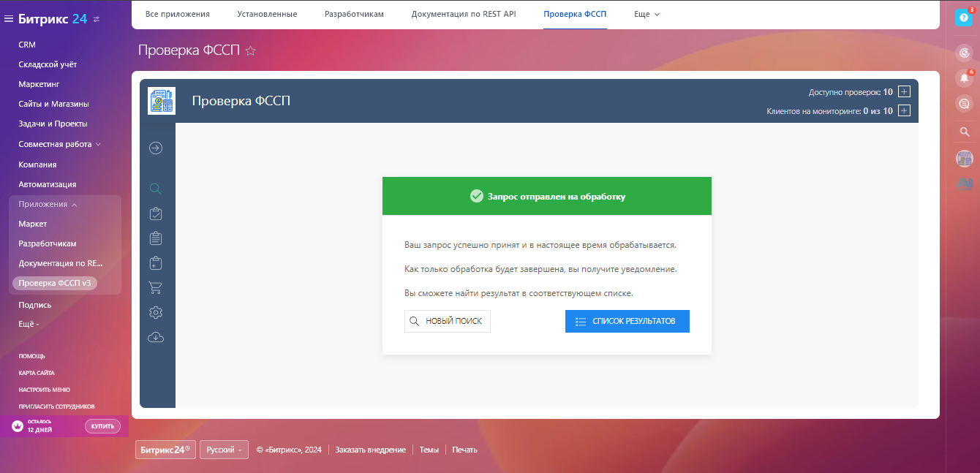980x473 pixels.
Task: Click the Проверка ФССП app logo
Action: (x=161, y=101)
